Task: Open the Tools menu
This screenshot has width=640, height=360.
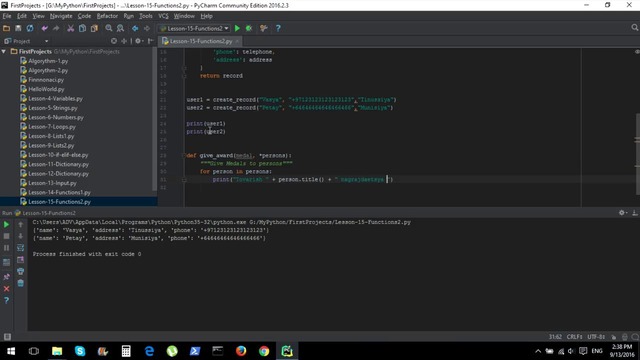Action: [146, 16]
